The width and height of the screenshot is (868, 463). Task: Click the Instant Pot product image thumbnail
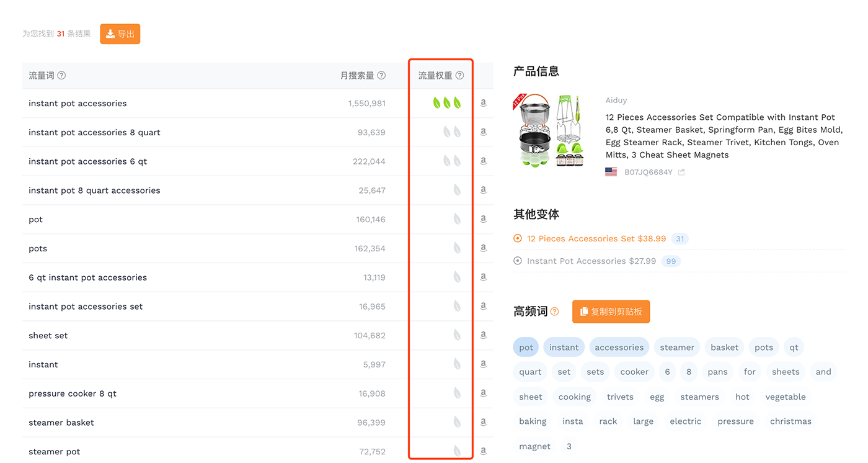[551, 130]
